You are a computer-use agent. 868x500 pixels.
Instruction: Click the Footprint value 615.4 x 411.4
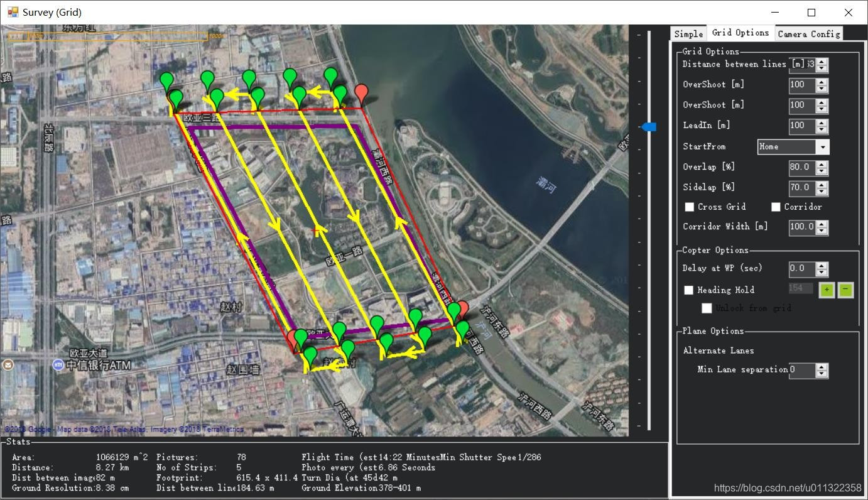267,477
